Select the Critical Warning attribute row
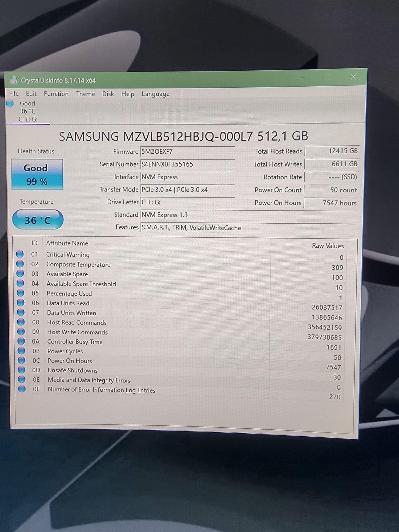 [x=181, y=255]
